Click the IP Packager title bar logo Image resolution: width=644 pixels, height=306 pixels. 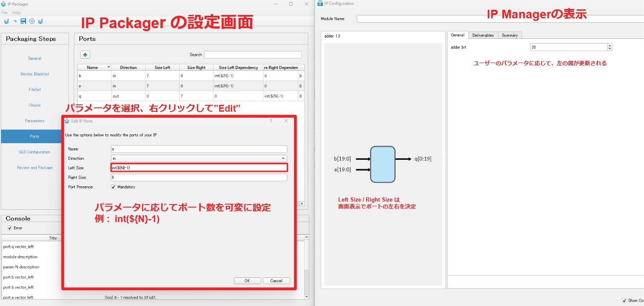(4, 4)
